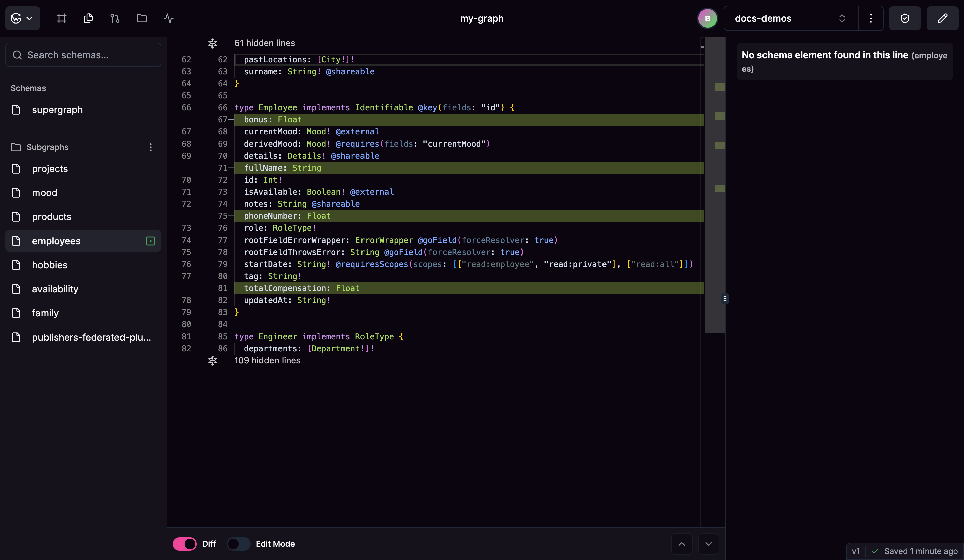Viewport: 964px width, 560px height.
Task: Select the availability subgraph
Action: [83, 289]
